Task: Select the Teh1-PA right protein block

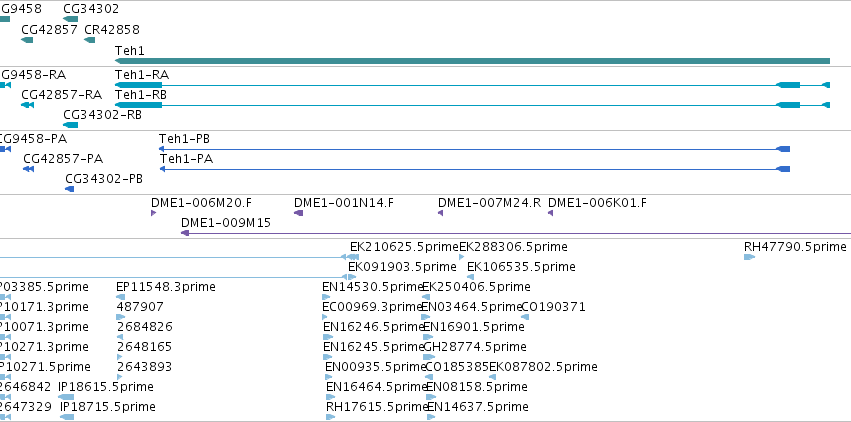Action: (783, 169)
